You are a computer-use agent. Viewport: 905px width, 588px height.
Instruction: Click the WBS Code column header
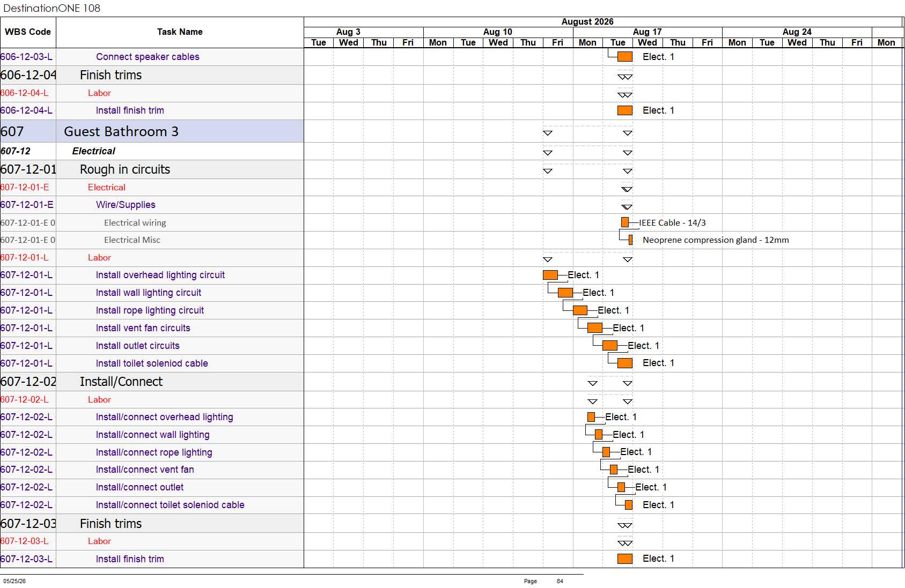[28, 32]
